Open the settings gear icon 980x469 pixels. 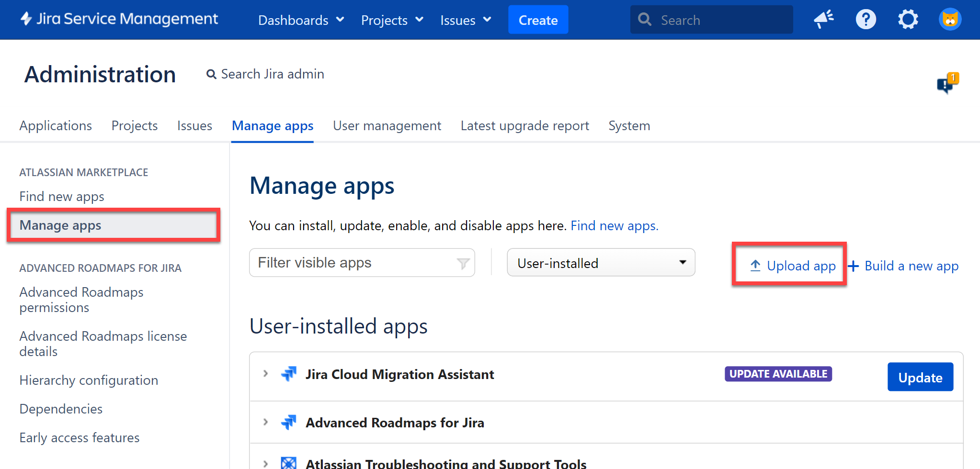(908, 20)
